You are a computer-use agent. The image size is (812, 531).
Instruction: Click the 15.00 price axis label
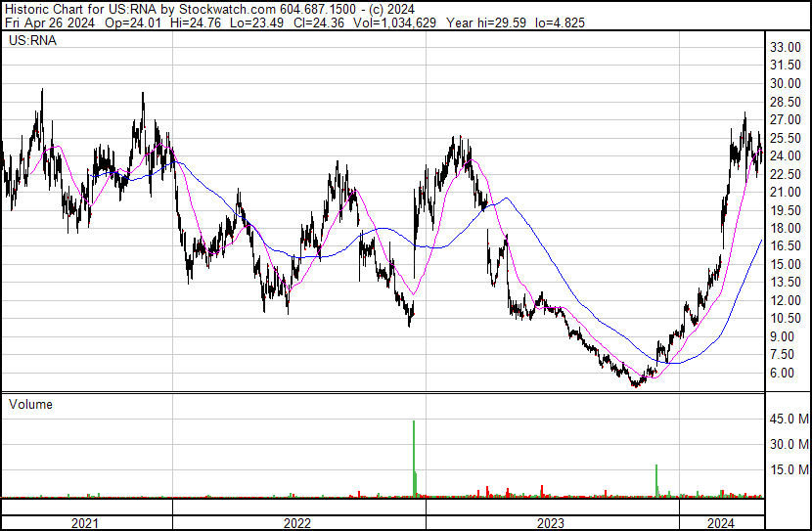pyautogui.click(x=786, y=264)
